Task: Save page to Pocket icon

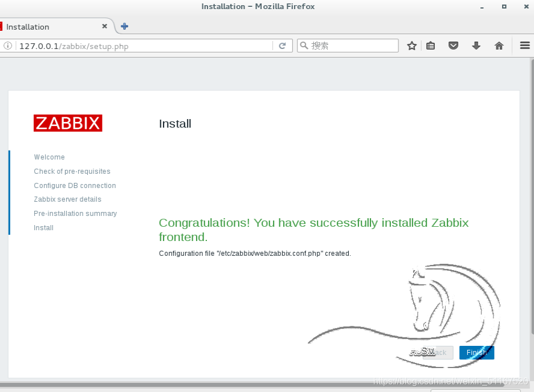Action: point(453,46)
